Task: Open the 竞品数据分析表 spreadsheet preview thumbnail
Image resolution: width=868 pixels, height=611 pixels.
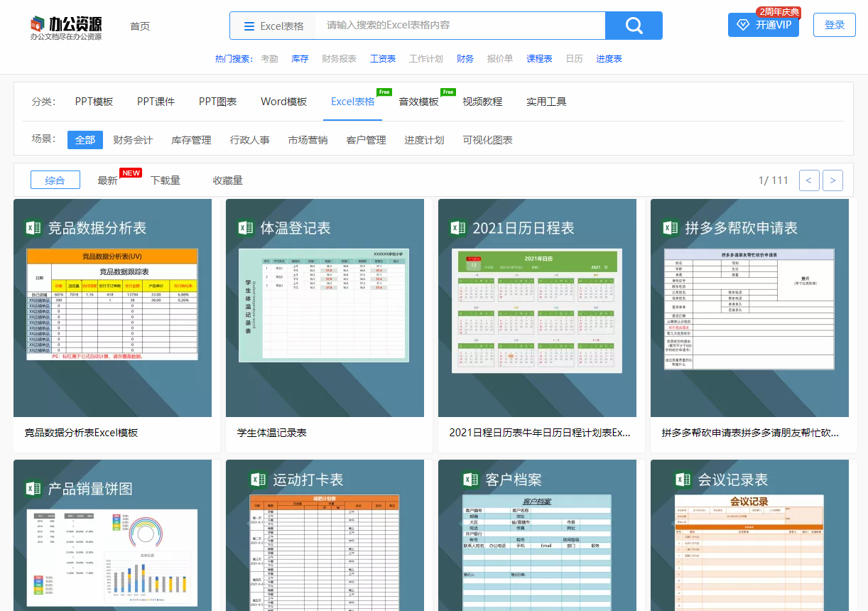Action: point(112,304)
